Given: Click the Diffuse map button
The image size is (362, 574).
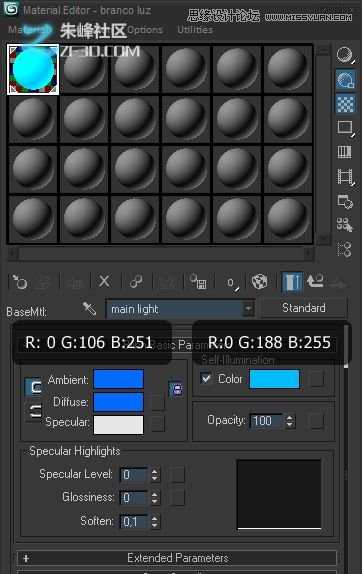Looking at the screenshot, I should pyautogui.click(x=158, y=402).
